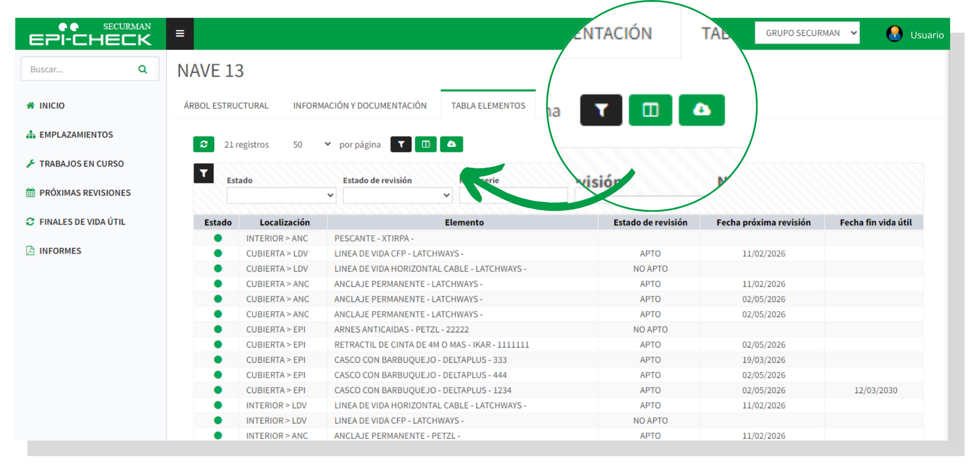Viewport: 980px width, 474px height.
Task: Open the Estado de revisión filter dropdown
Action: pyautogui.click(x=397, y=195)
